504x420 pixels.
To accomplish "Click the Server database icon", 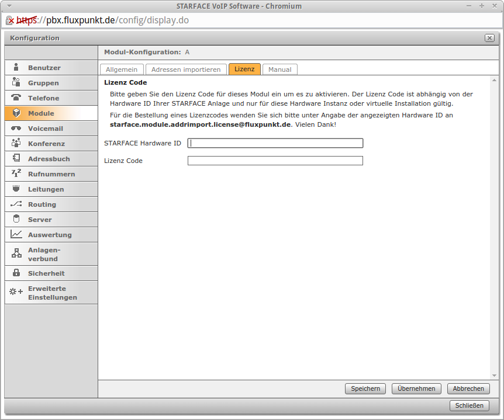I will (x=16, y=218).
